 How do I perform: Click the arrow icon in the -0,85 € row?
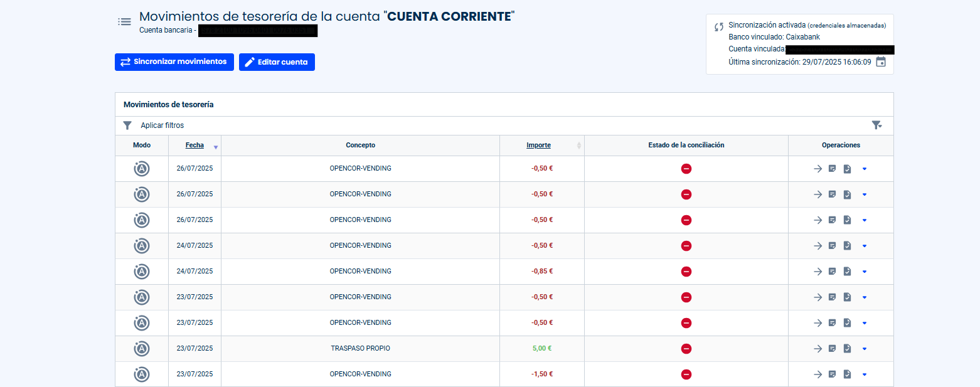(818, 272)
